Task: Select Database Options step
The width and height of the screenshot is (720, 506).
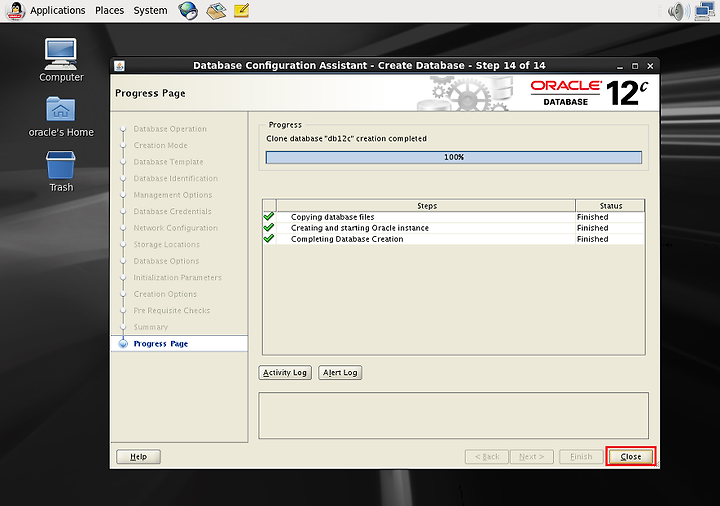Action: click(x=166, y=261)
